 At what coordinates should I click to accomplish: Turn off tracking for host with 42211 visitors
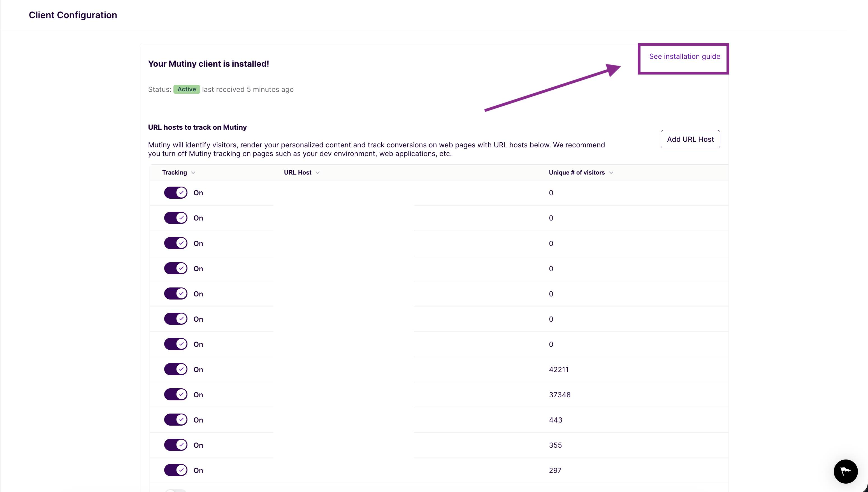(x=176, y=369)
